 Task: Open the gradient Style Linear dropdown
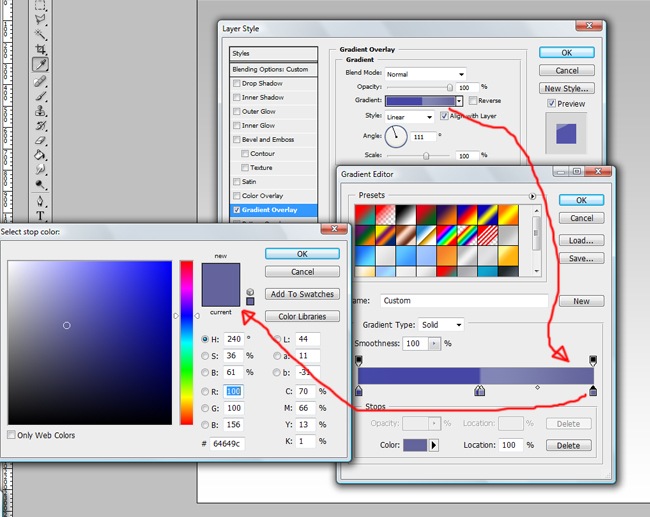coord(409,117)
